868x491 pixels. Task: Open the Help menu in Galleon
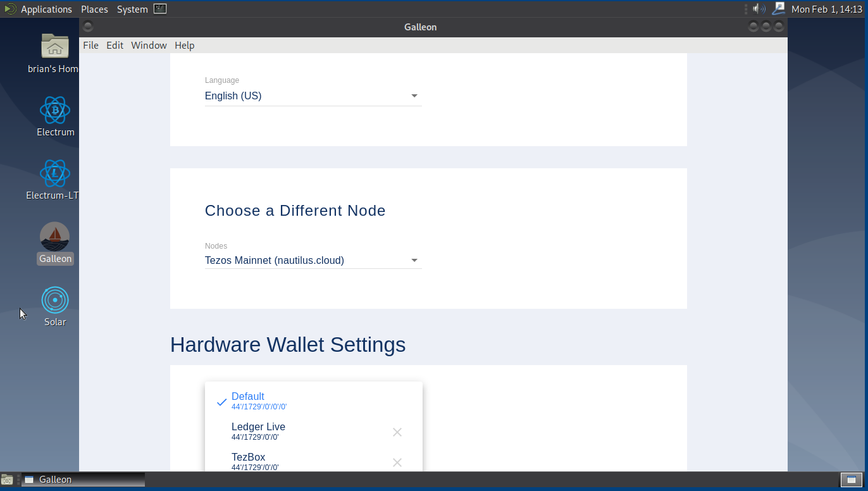[185, 46]
